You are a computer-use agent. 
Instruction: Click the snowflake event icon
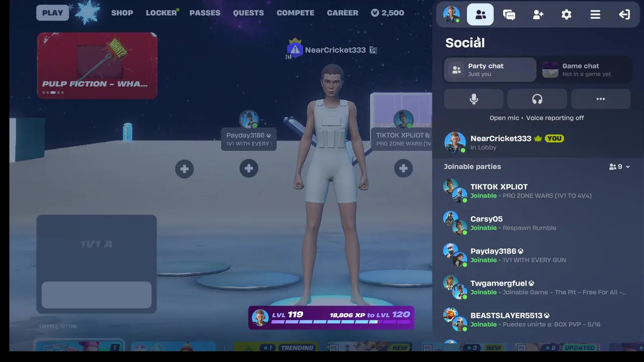pyautogui.click(x=88, y=13)
